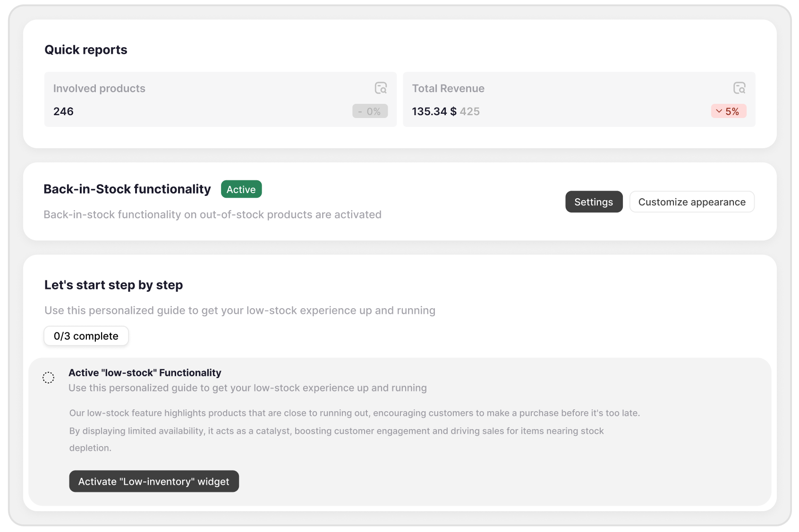Open the Involved products report view icon
799x532 pixels.
coord(381,88)
